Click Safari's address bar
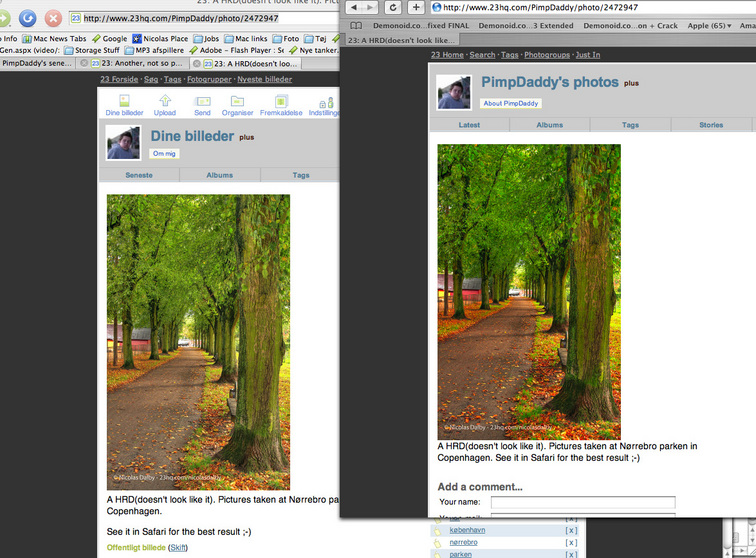 pos(593,7)
